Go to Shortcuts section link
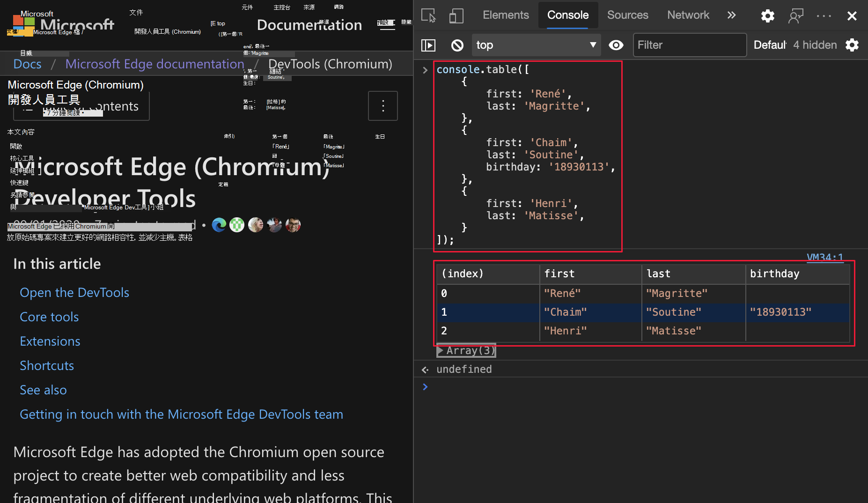 pyautogui.click(x=47, y=365)
